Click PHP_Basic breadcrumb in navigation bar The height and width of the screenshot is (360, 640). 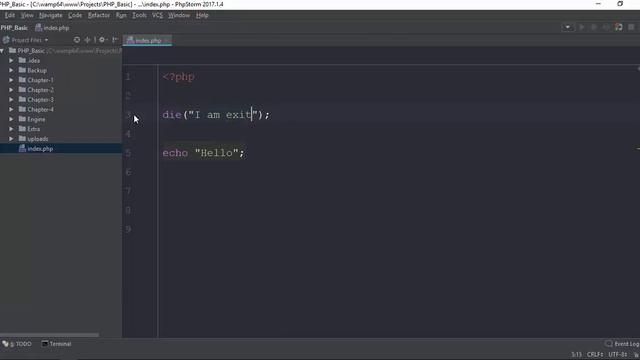point(14,28)
